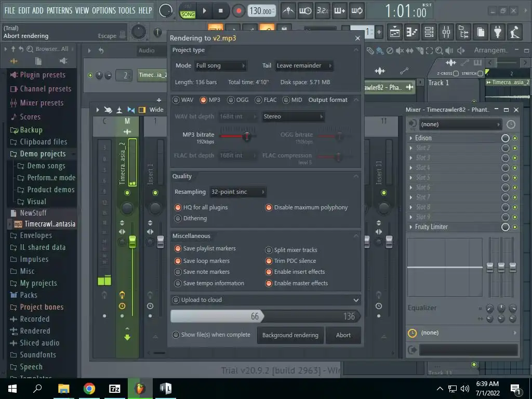
Task: Click the Background rendering button
Action: click(290, 335)
